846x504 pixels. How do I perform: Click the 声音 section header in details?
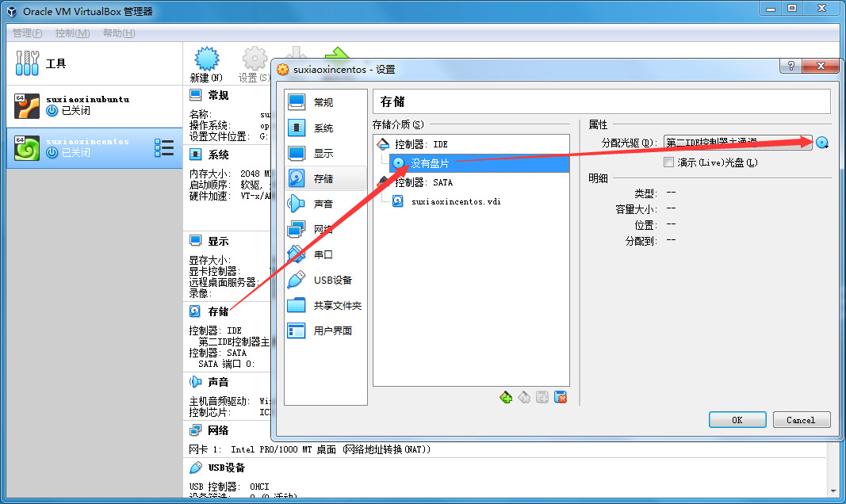click(218, 382)
